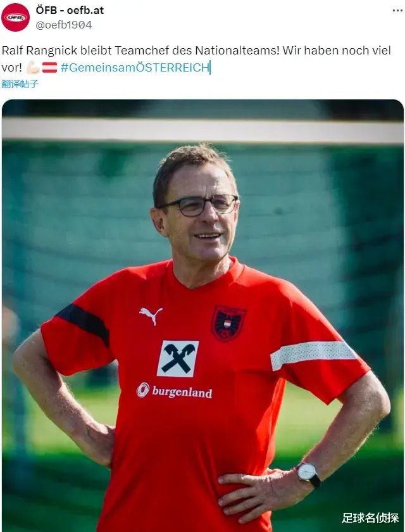Click the Austrian flag emoji
This screenshot has height=532, width=405.
(x=49, y=68)
